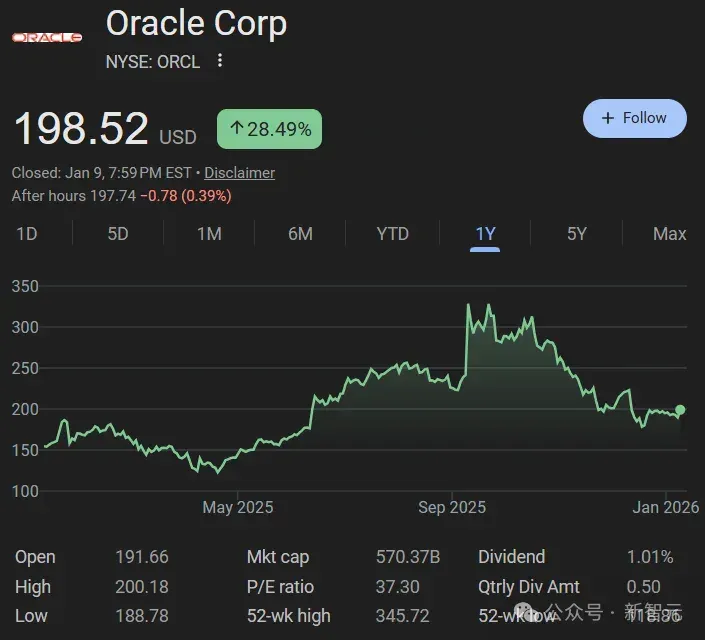Click the Sep 2025 axis label

[x=452, y=507]
